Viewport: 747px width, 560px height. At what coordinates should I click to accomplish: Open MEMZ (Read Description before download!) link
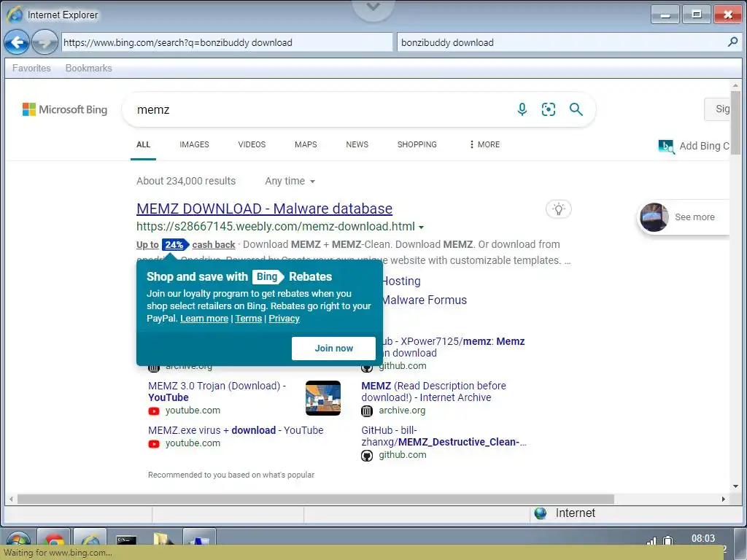[433, 392]
